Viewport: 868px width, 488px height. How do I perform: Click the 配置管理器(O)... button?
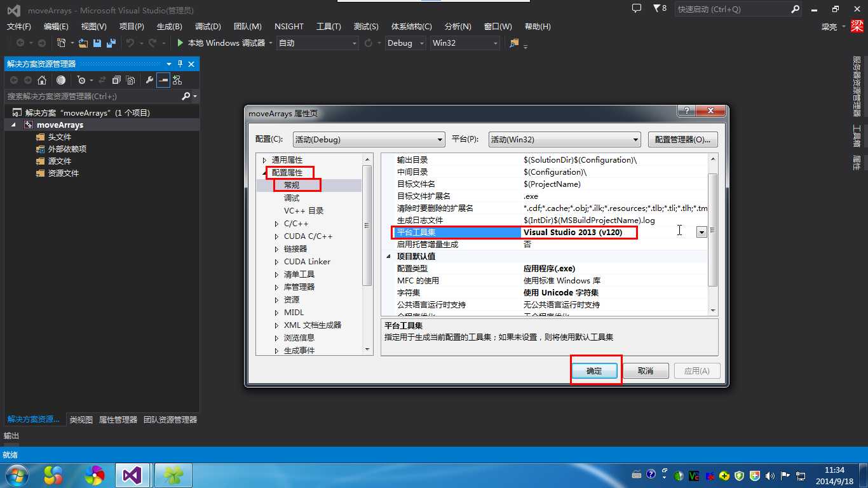(x=683, y=140)
